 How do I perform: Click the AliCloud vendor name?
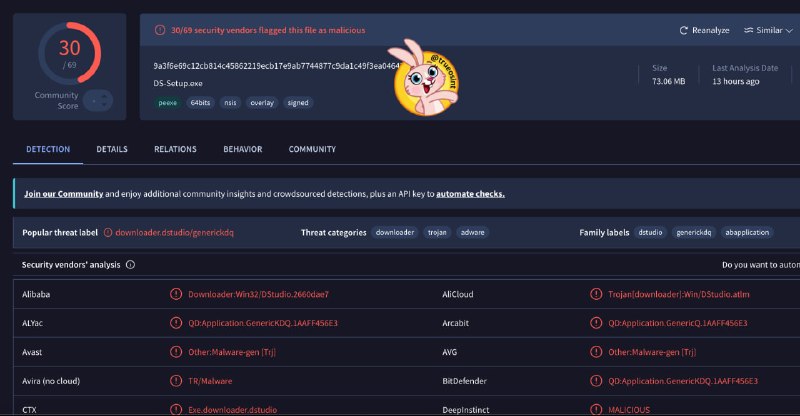click(x=458, y=294)
